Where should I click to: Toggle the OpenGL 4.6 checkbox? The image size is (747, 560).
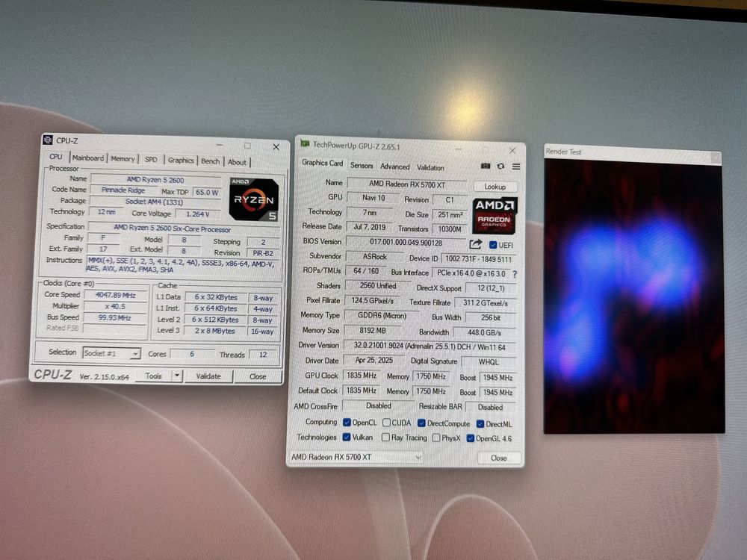tap(470, 438)
